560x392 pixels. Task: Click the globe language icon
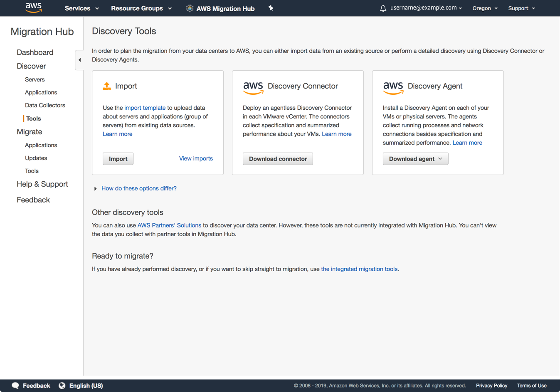(x=62, y=386)
